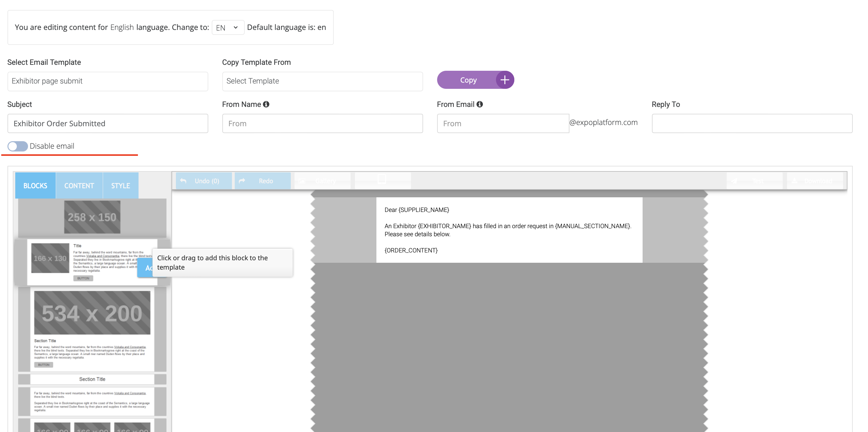Viewport: 868px width, 432px height.
Task: Add the 534 x 200 image block
Action: point(92,313)
